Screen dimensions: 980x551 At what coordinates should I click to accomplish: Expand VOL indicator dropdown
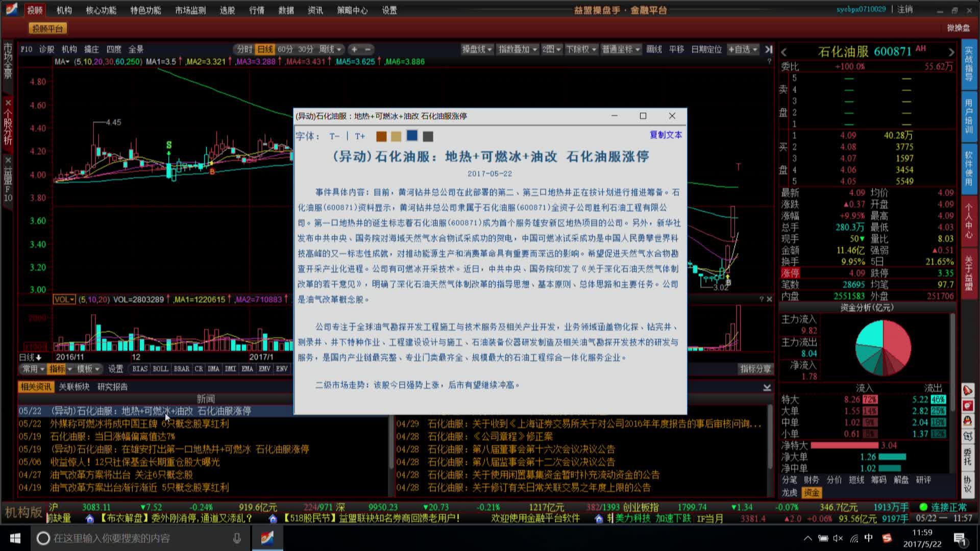[x=64, y=299]
